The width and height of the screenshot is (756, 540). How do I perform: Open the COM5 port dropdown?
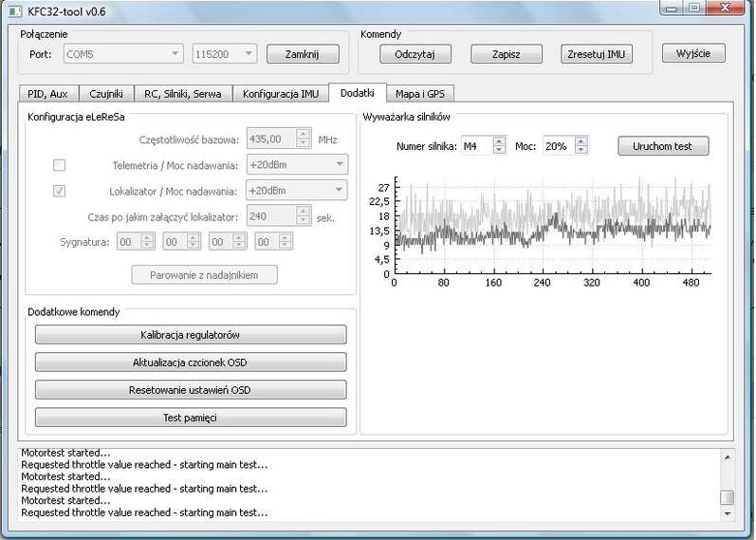pos(122,54)
